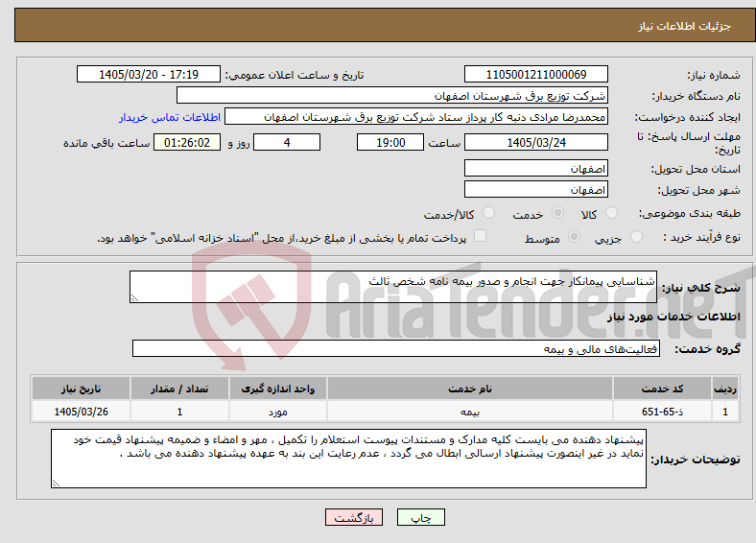Click the طبقه بندی موضوعی label
The image size is (756, 543).
tap(690, 213)
